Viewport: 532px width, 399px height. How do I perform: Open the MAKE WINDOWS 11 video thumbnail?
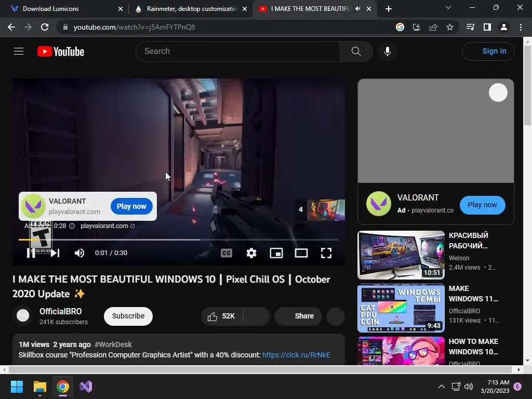401,308
